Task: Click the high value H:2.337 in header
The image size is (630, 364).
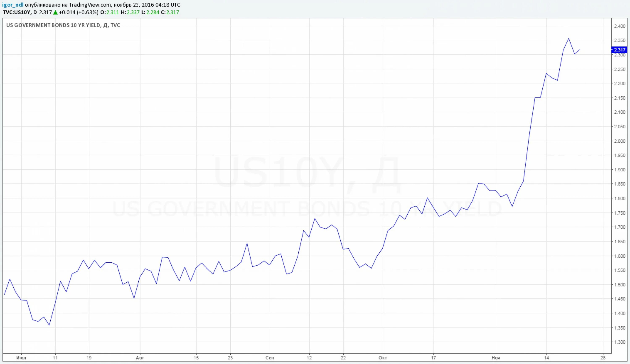Action: (x=130, y=12)
